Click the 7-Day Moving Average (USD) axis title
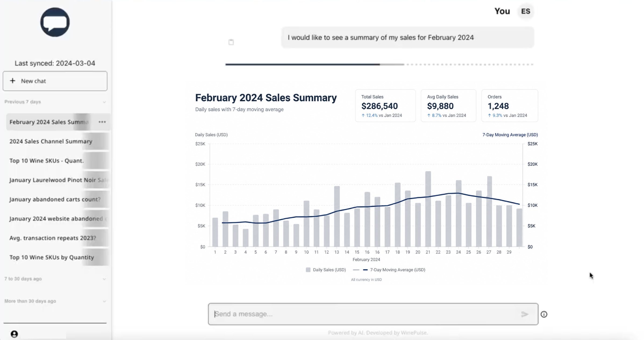644x340 pixels. [510, 135]
